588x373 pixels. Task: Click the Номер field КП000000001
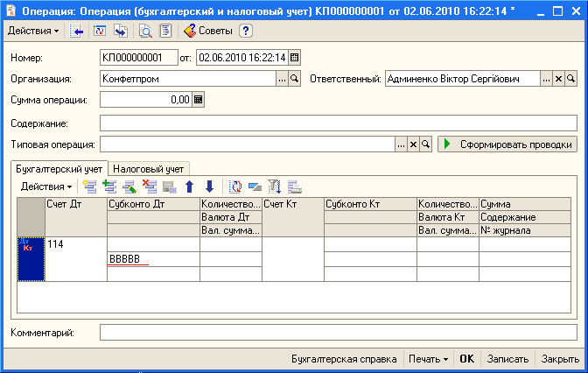[x=139, y=58]
